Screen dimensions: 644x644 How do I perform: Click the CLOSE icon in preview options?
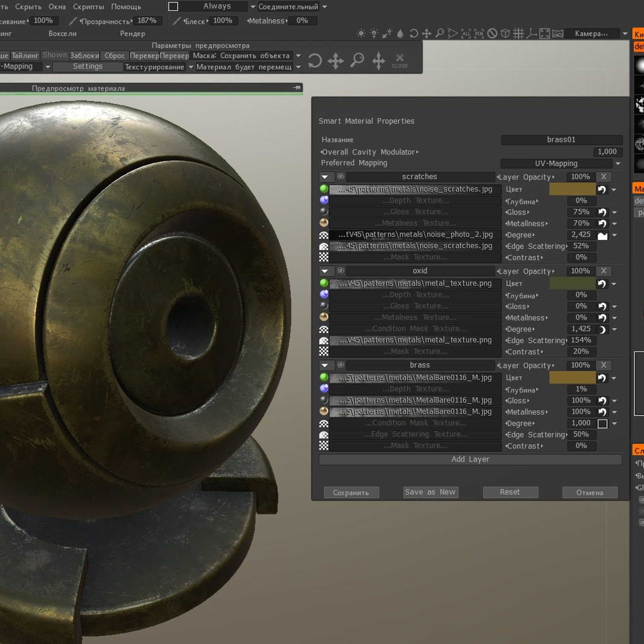click(x=400, y=61)
